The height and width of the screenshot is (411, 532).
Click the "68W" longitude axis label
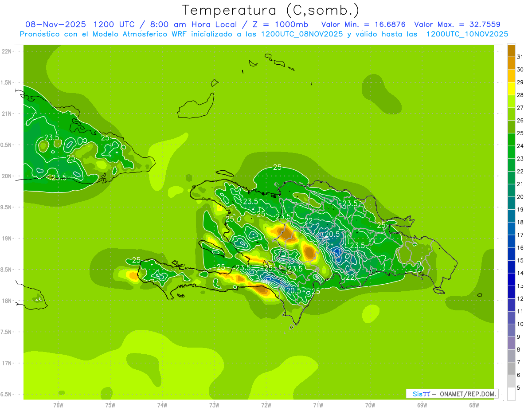click(474, 405)
